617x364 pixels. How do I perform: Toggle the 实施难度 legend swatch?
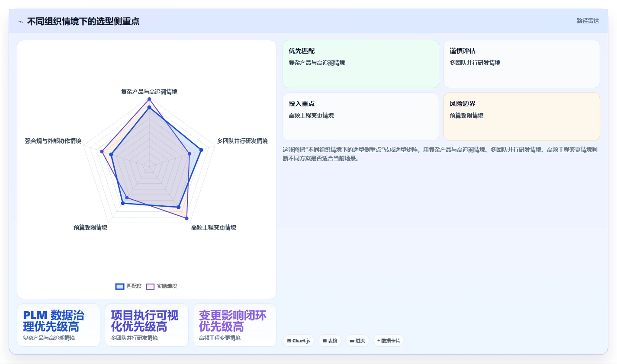coord(150,286)
